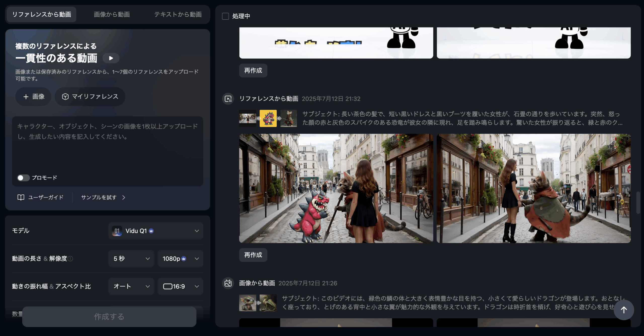
Task: Click 再作成 below the Paris street videos
Action: tap(253, 255)
